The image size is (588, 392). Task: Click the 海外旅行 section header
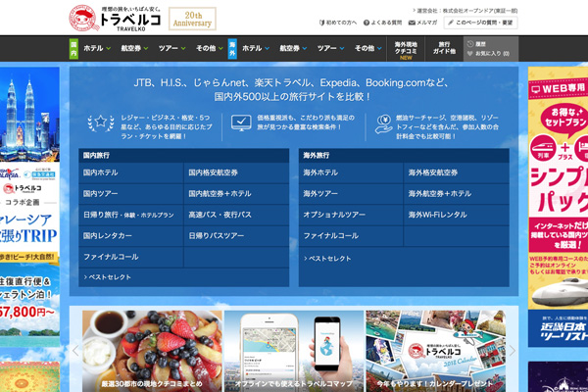[404, 155]
